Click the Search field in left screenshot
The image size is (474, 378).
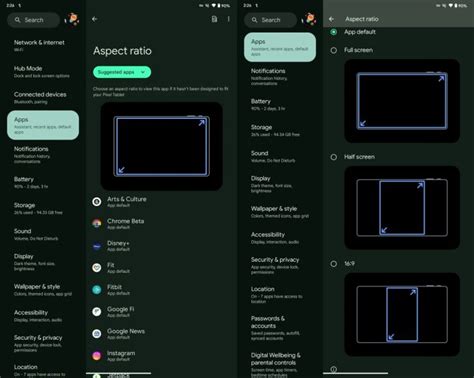pos(33,20)
